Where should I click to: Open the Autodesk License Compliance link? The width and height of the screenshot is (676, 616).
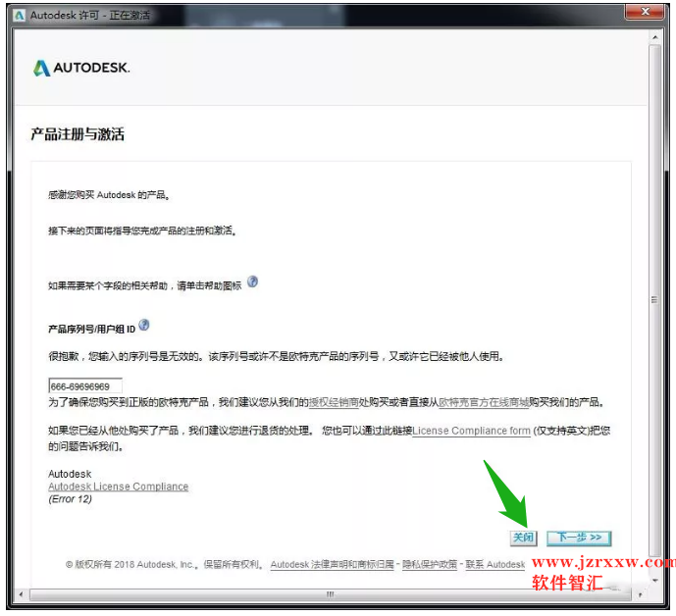(x=118, y=487)
